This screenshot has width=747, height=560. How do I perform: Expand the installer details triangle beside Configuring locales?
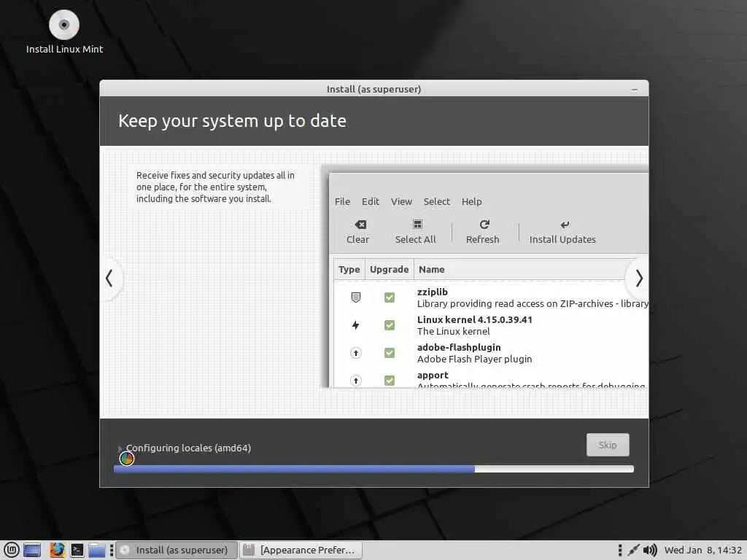120,448
